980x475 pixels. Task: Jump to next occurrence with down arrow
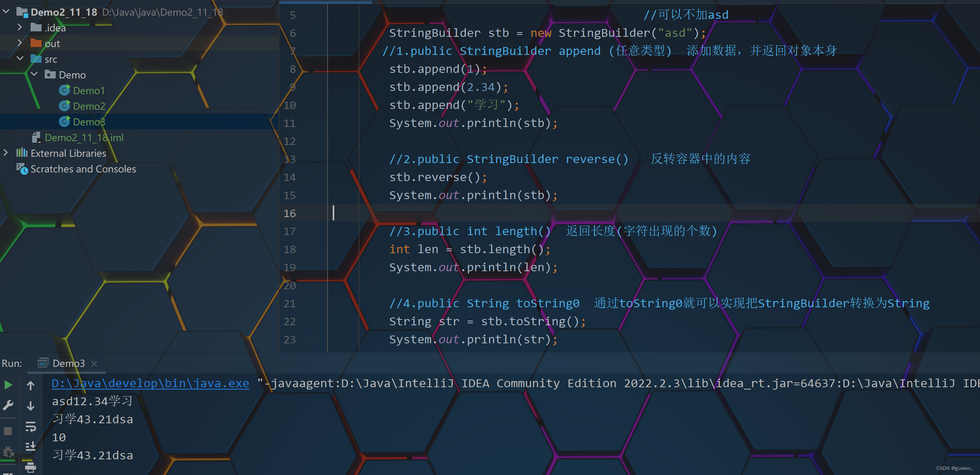point(31,406)
